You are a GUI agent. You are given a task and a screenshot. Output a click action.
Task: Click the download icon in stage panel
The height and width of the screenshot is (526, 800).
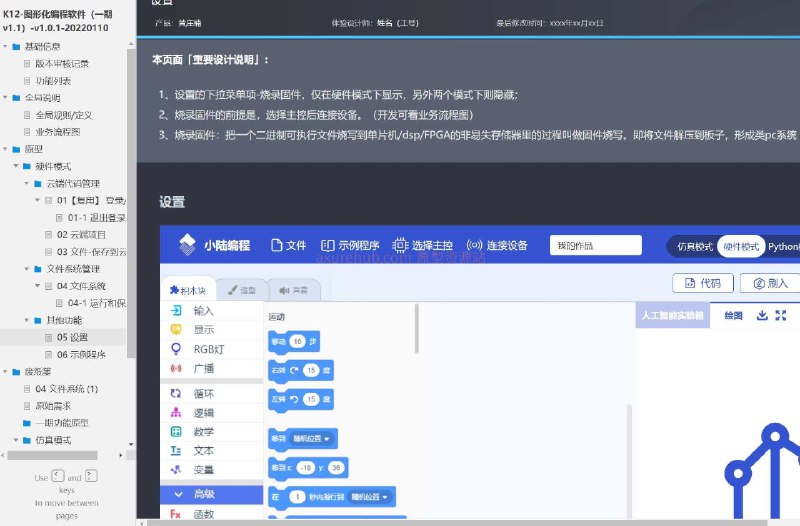tap(762, 315)
